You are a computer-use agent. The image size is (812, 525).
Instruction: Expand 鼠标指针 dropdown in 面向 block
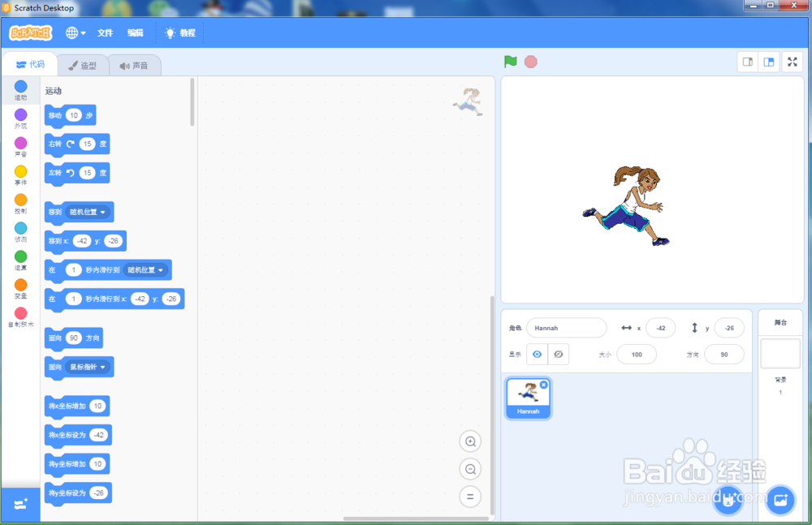tap(88, 367)
